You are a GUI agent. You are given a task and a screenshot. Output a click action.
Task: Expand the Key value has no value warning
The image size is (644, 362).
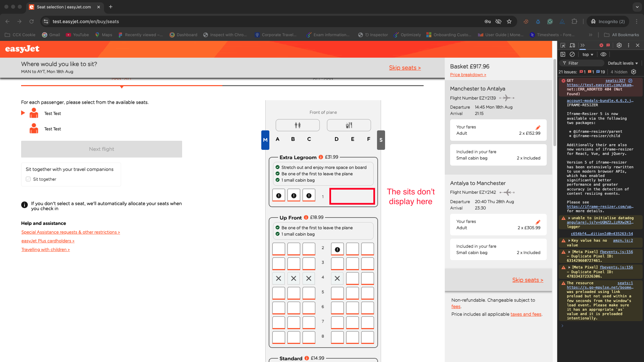click(x=569, y=241)
